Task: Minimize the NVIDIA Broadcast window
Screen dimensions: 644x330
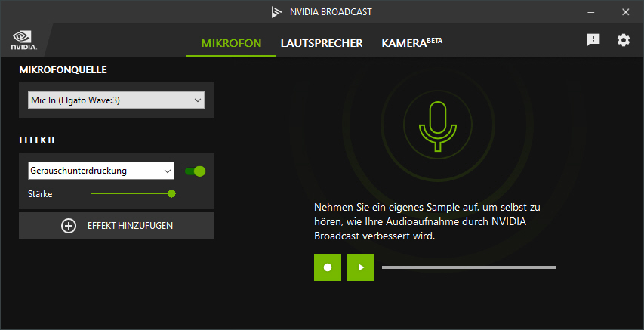Action: point(591,12)
